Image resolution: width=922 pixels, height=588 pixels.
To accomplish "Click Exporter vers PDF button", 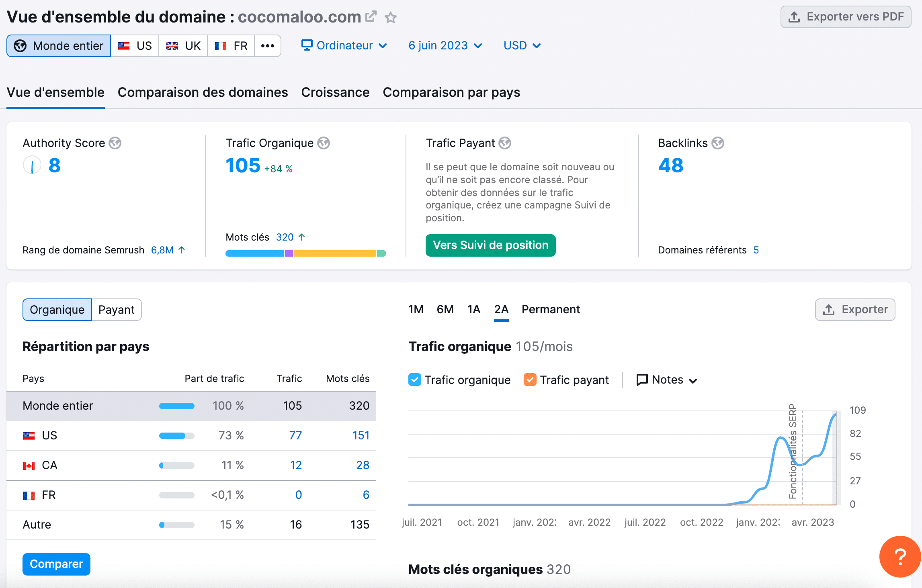I will [846, 17].
